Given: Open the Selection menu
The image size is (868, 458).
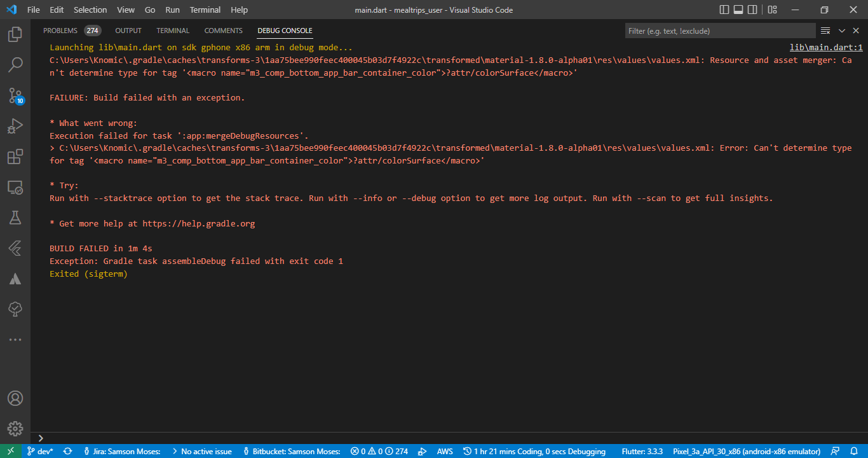Looking at the screenshot, I should pos(90,10).
